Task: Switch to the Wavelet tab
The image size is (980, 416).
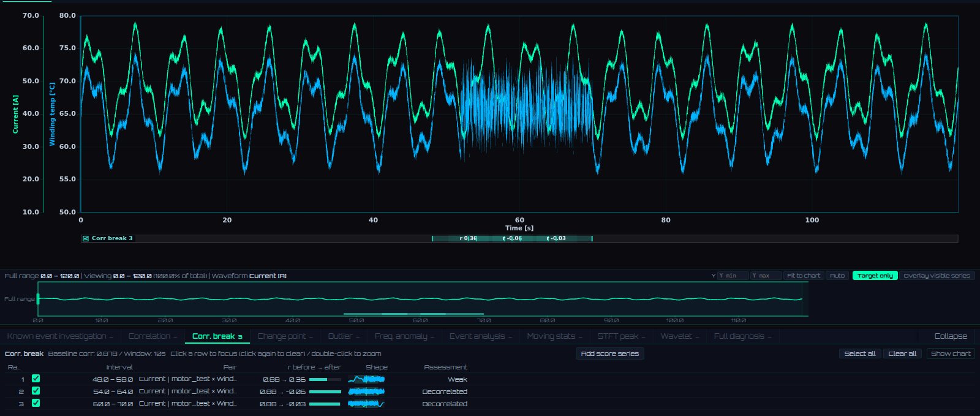Action: pyautogui.click(x=680, y=336)
